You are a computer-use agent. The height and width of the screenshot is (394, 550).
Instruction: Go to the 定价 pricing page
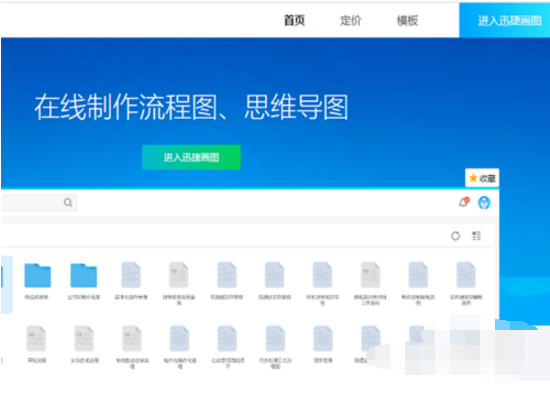(350, 20)
